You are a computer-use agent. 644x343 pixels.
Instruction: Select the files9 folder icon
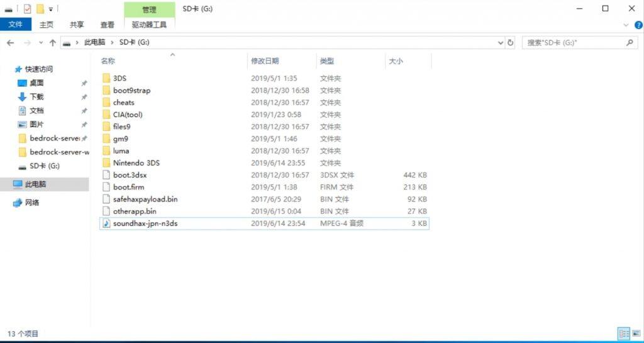pyautogui.click(x=106, y=127)
